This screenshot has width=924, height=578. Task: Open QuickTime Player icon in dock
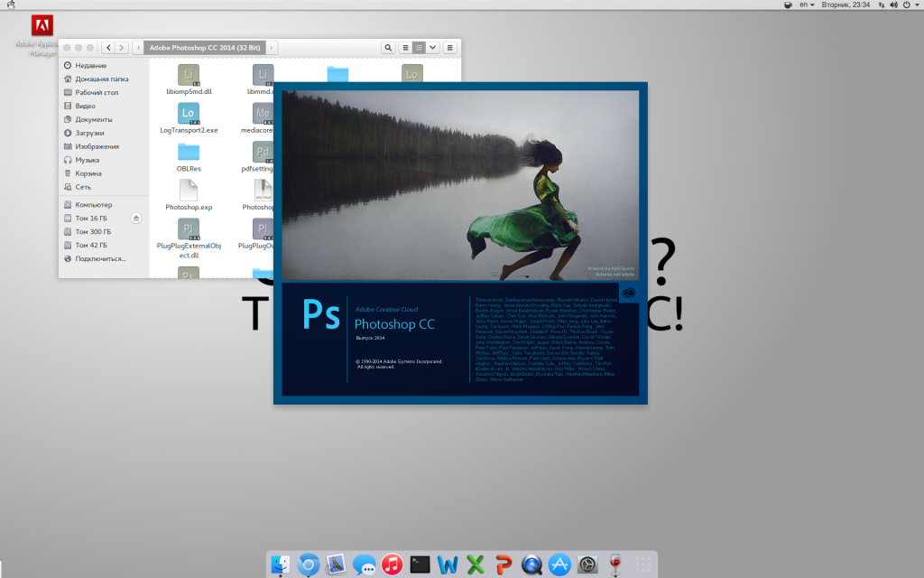[x=531, y=565]
